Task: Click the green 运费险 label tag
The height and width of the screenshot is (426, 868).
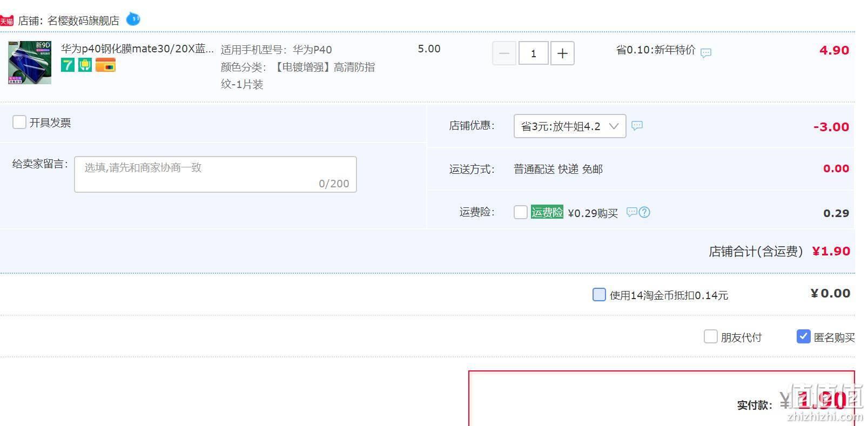Action: (x=547, y=212)
